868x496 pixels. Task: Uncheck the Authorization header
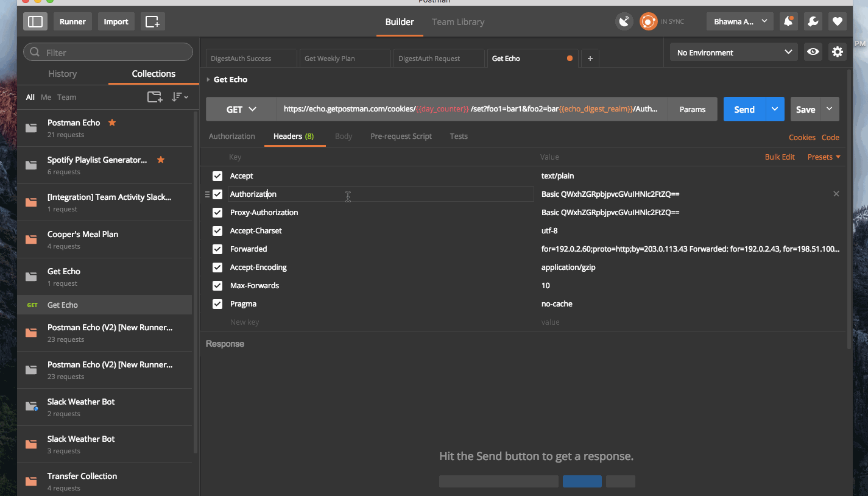tap(217, 194)
